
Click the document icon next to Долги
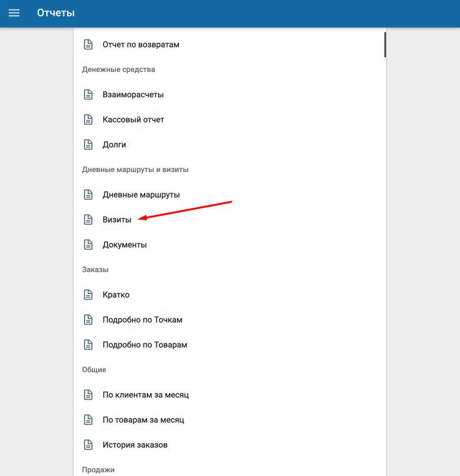point(88,144)
